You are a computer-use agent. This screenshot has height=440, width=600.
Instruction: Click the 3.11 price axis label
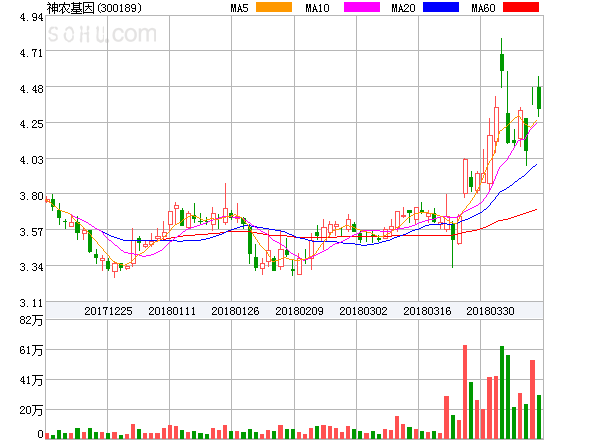[31, 303]
